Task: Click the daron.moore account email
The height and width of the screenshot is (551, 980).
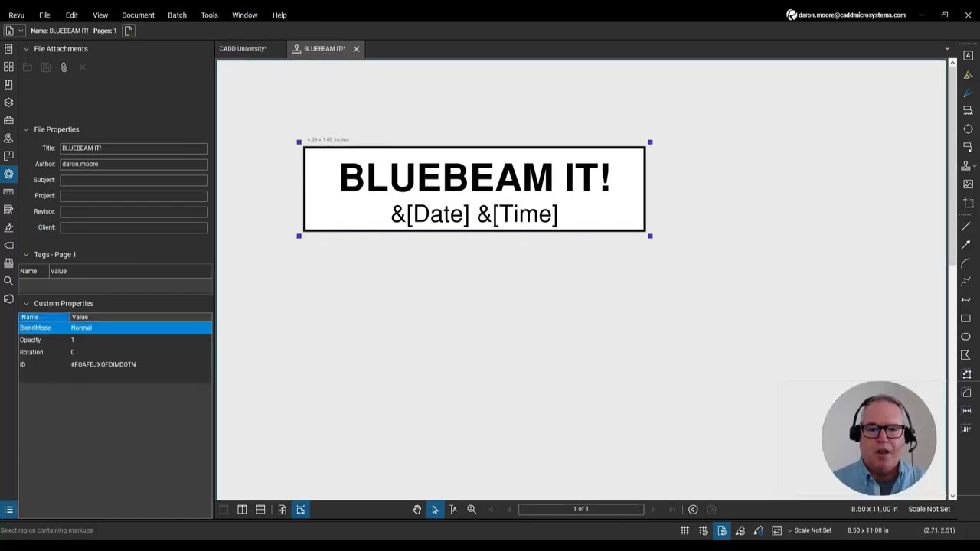Action: (851, 15)
